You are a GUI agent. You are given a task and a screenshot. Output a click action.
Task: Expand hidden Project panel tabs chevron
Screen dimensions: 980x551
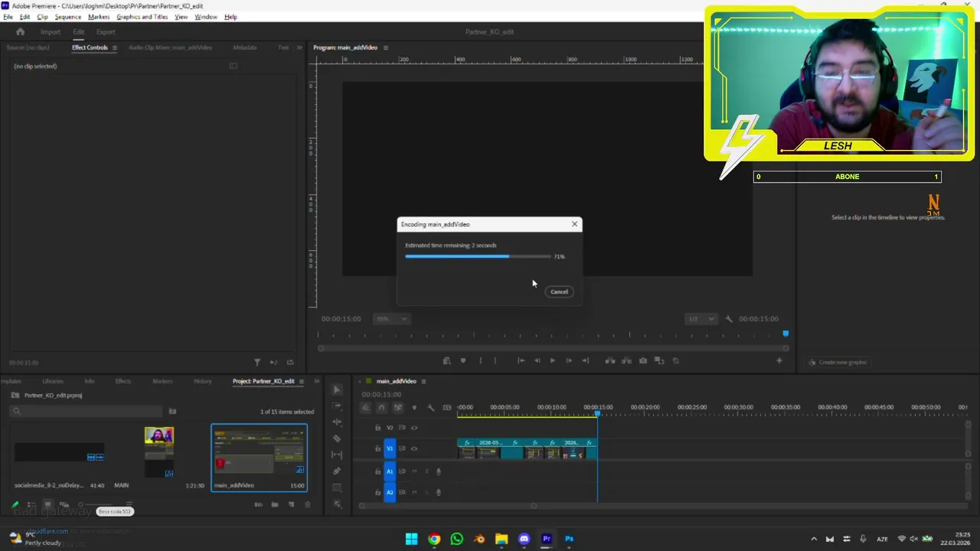(317, 381)
